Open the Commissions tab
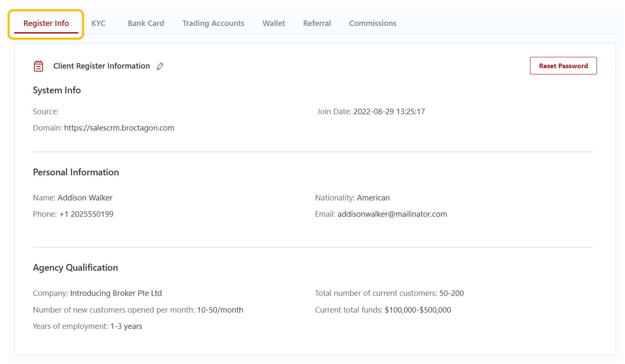Screen dimensions: 625x364 pyautogui.click(x=372, y=23)
